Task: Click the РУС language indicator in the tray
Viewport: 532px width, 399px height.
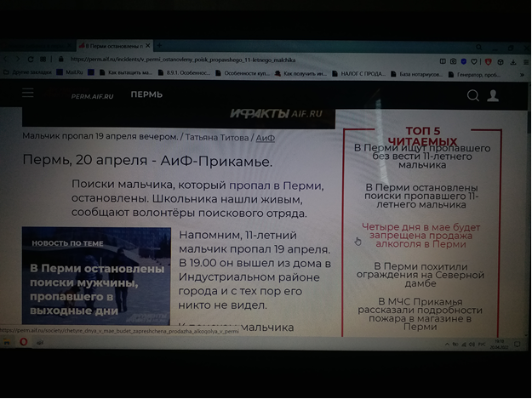Action: (x=482, y=345)
